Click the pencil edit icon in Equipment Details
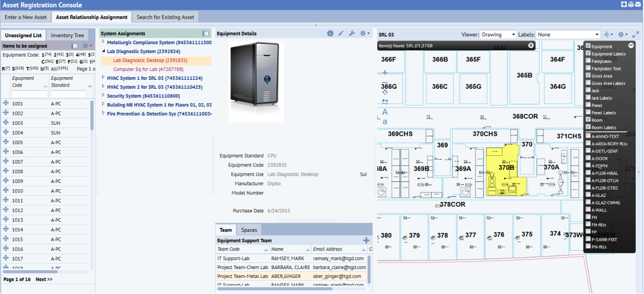 [341, 34]
